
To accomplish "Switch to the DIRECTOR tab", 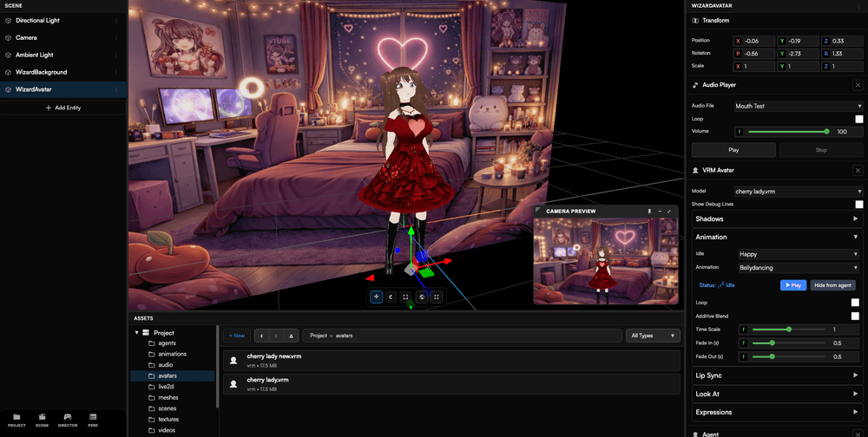I will pos(68,421).
